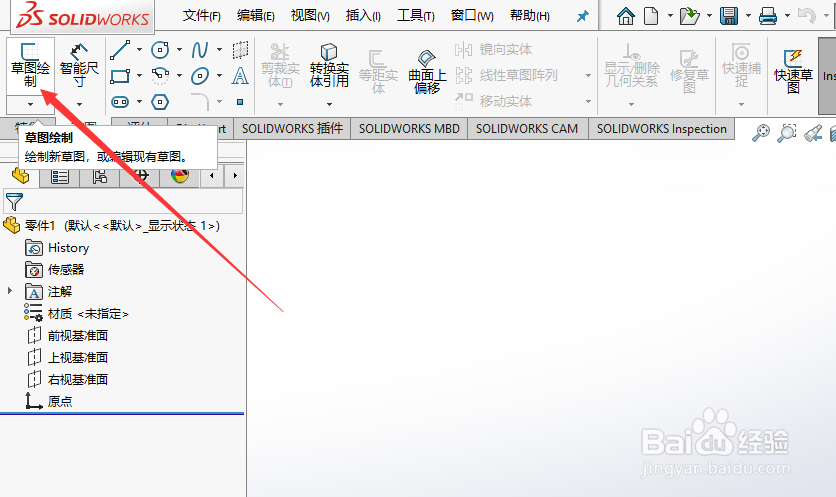Select the History tree item
Viewport: 836px width, 497px height.
click(x=57, y=248)
